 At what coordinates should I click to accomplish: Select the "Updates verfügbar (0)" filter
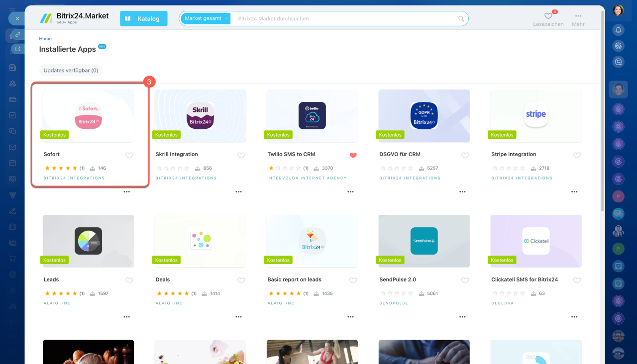click(71, 71)
